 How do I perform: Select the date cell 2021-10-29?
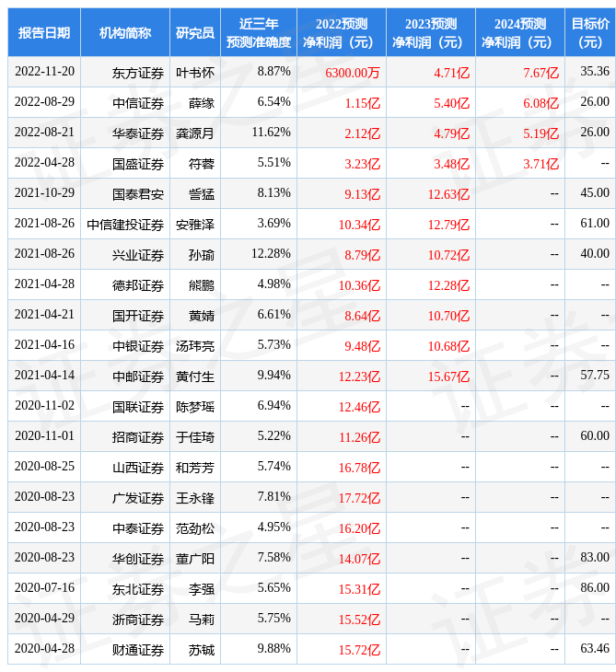click(x=44, y=193)
